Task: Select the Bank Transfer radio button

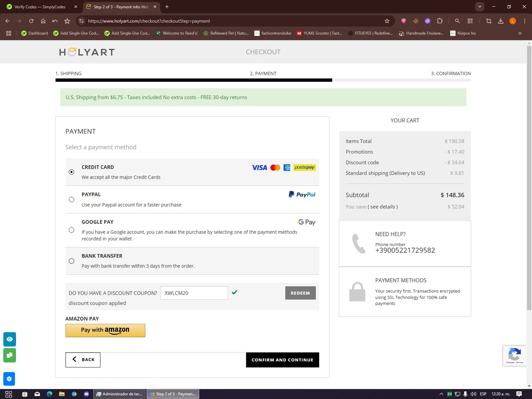Action: (x=71, y=261)
